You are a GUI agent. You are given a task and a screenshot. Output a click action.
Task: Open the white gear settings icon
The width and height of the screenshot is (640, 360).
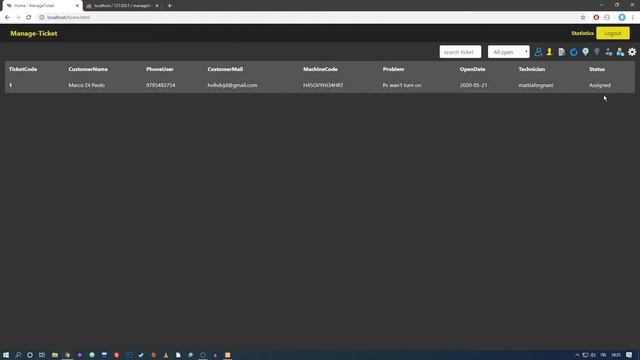pos(632,52)
